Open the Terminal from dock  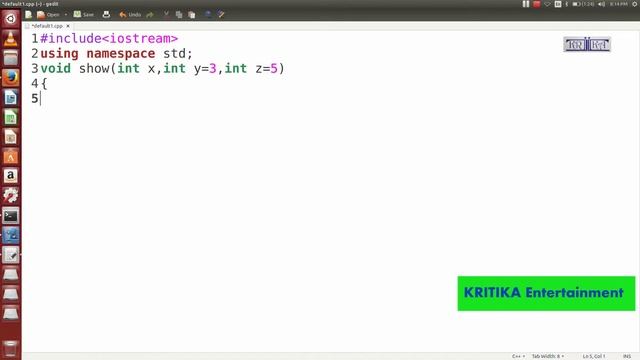click(x=11, y=216)
